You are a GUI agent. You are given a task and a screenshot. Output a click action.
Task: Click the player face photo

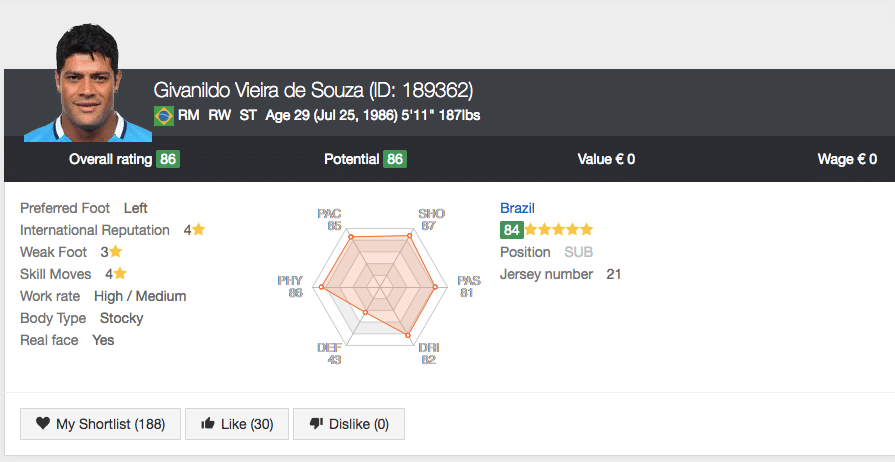click(x=88, y=83)
